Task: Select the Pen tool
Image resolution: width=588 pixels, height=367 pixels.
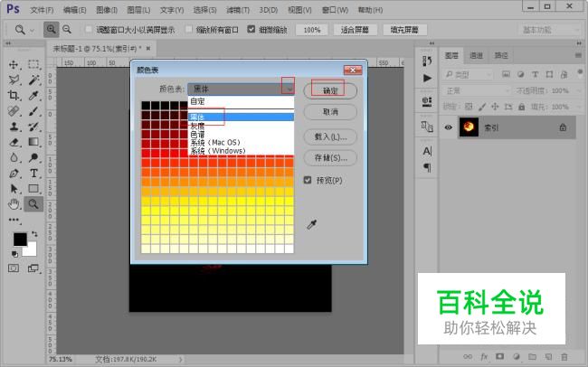Action: point(14,174)
